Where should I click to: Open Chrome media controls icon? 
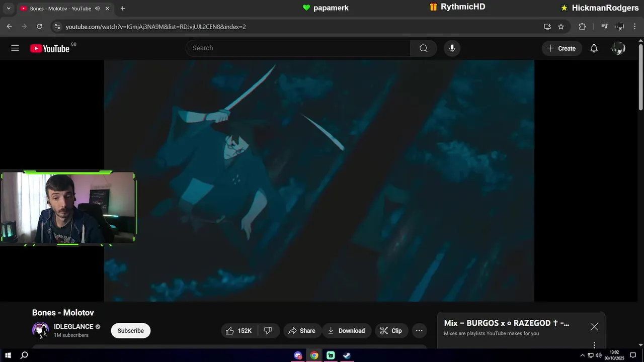605,26
